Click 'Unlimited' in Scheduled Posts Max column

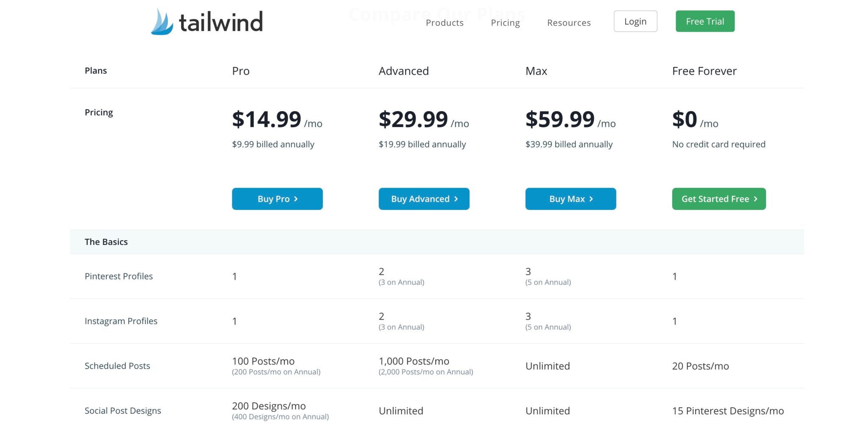tap(547, 366)
